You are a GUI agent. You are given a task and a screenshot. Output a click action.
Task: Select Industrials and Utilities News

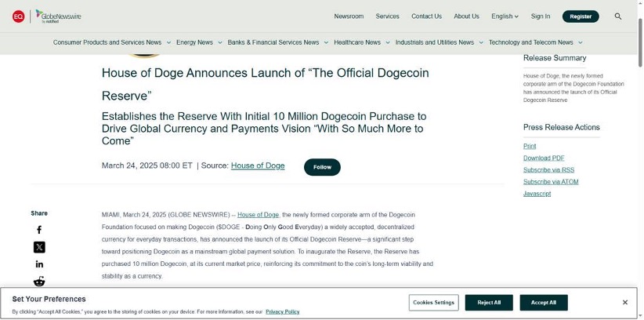[435, 42]
